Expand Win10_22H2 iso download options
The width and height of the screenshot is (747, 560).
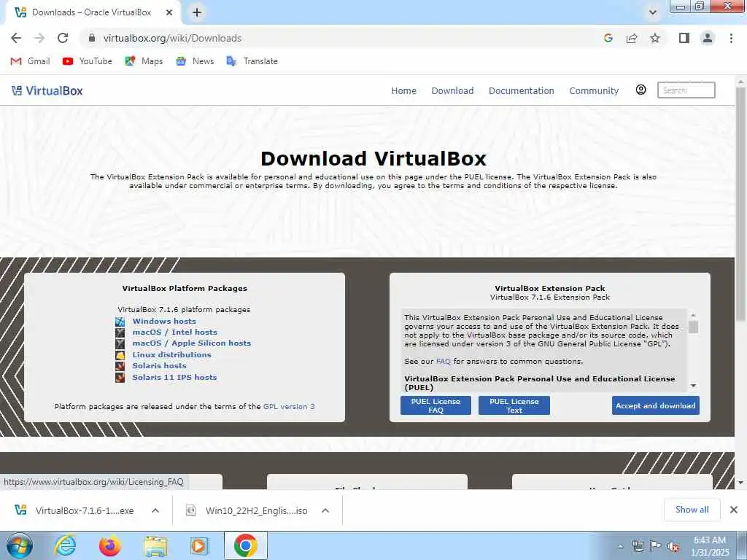click(325, 510)
